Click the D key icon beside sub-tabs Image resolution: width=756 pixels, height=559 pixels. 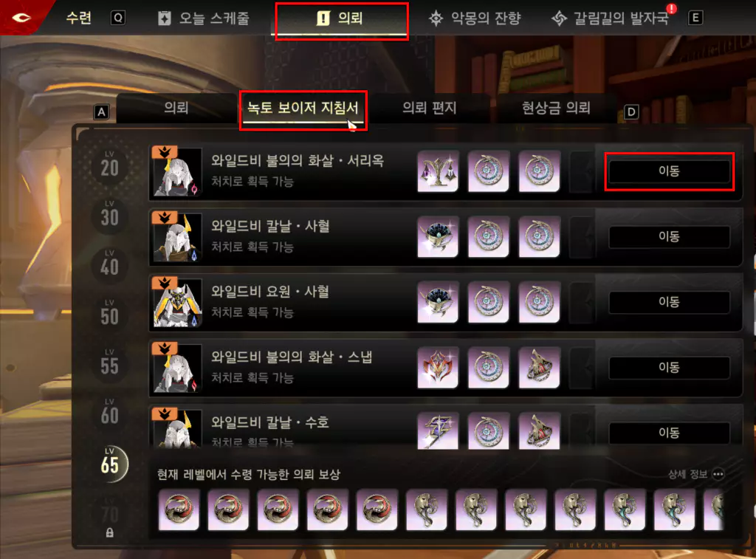631,112
